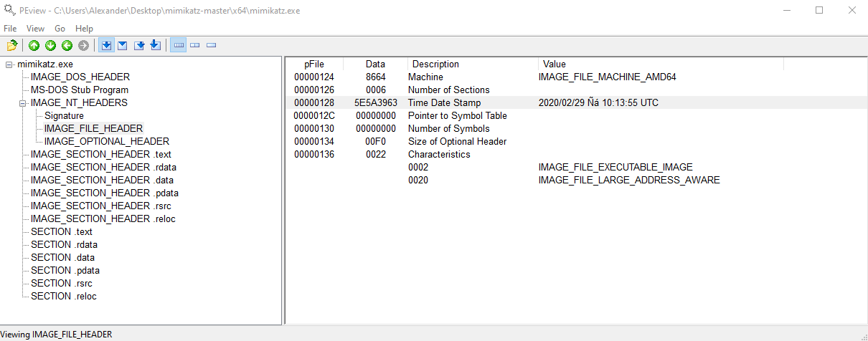The height and width of the screenshot is (341, 868).
Task: Toggle the four-segment width view button
Action: (179, 46)
